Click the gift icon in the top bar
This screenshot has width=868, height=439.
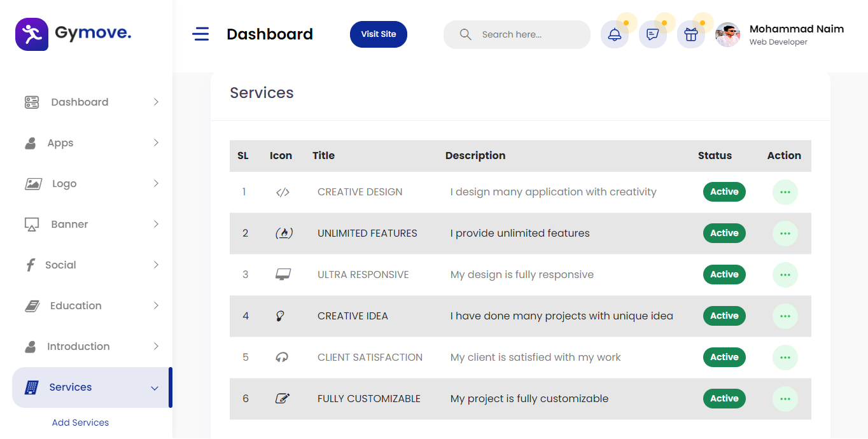coord(690,34)
